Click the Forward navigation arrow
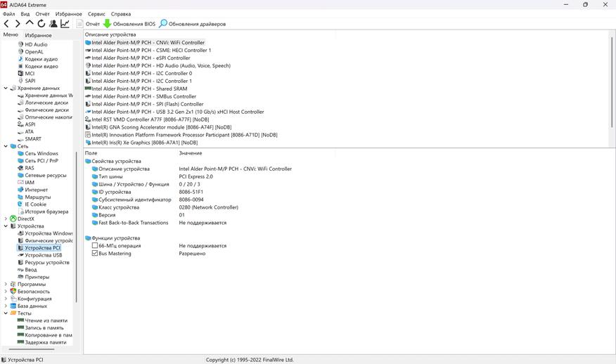 point(18,24)
